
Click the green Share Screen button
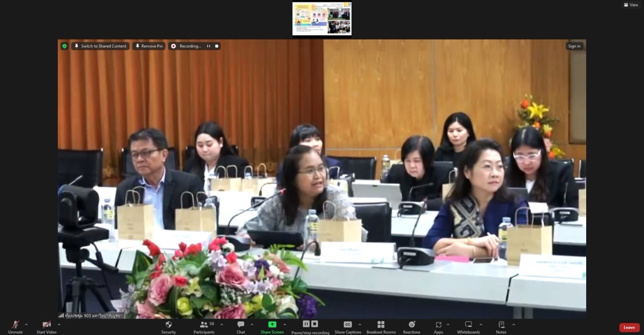[272, 326]
